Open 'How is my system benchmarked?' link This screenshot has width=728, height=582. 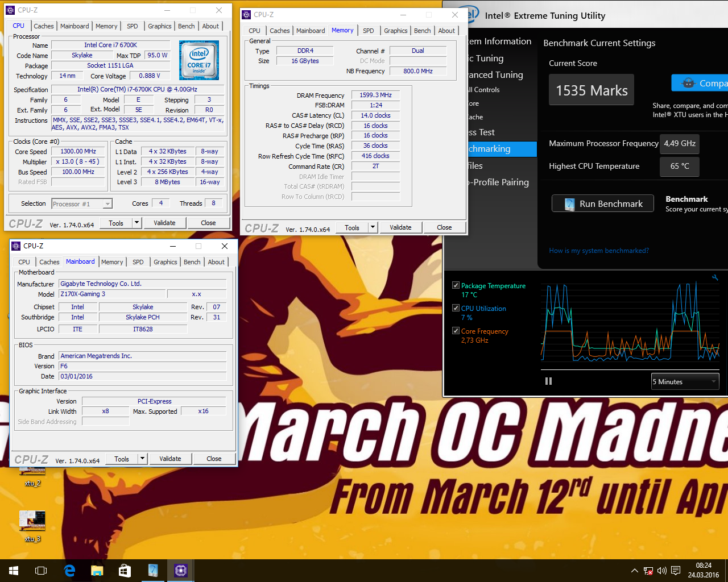click(599, 251)
